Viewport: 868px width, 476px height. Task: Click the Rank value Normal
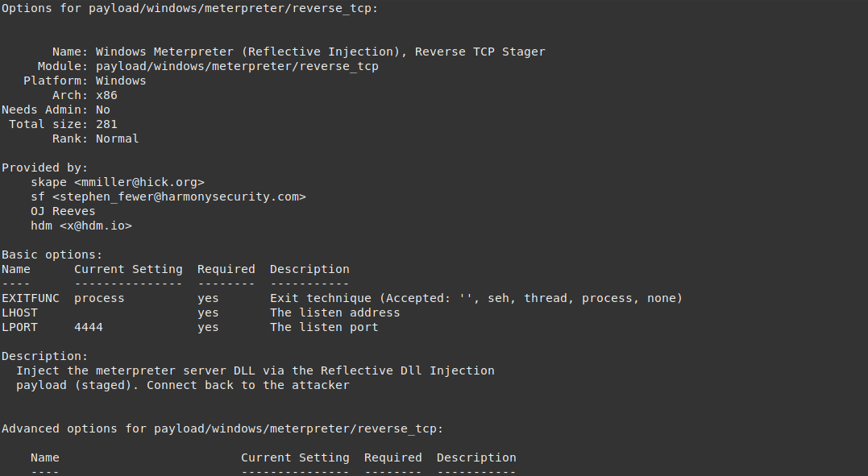click(117, 139)
